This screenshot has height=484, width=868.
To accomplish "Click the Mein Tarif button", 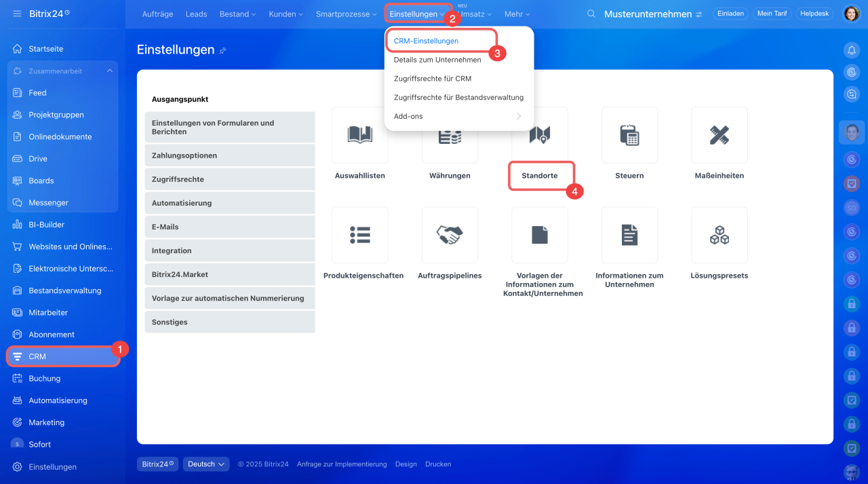I will coord(772,14).
